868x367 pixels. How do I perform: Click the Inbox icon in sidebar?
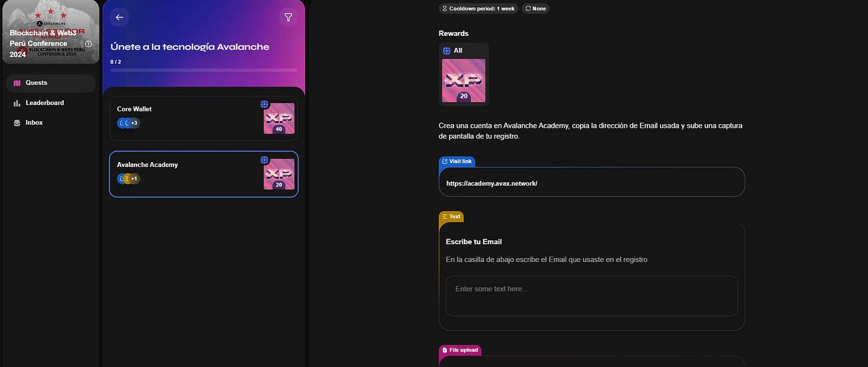click(x=17, y=122)
